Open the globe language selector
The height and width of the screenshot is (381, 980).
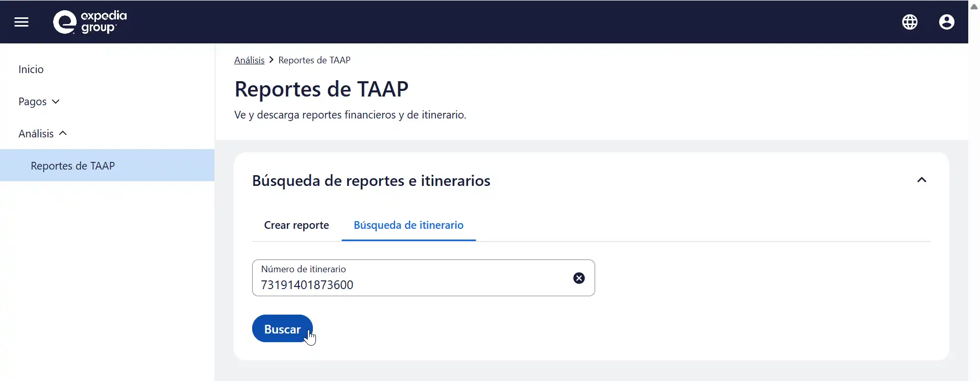click(x=910, y=22)
